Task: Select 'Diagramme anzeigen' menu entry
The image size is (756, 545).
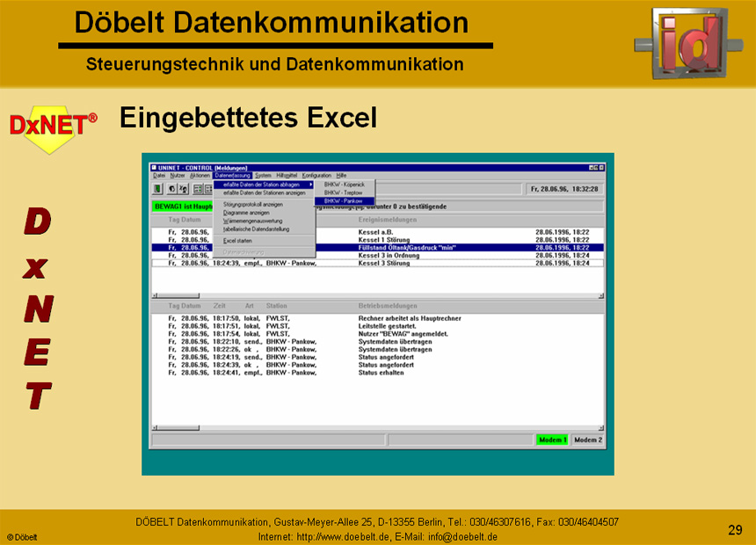Action: point(265,213)
